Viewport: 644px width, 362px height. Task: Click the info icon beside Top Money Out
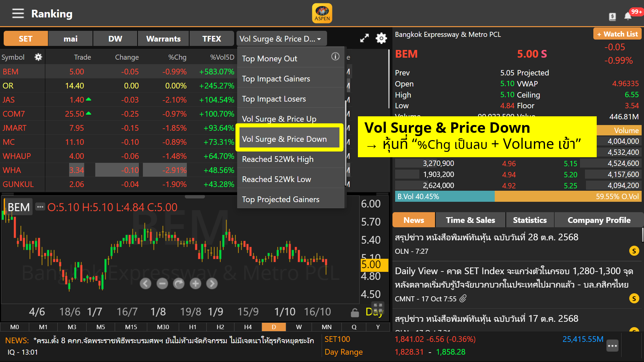335,56
